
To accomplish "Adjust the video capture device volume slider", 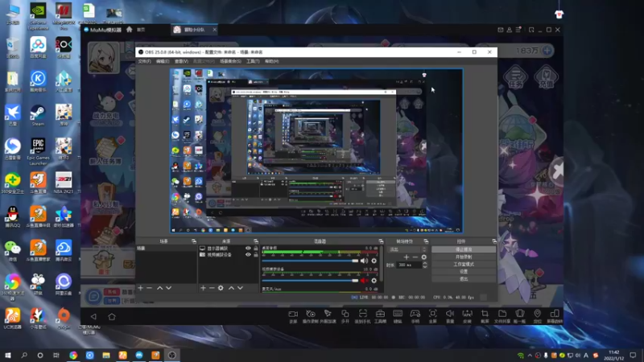I will (x=310, y=281).
